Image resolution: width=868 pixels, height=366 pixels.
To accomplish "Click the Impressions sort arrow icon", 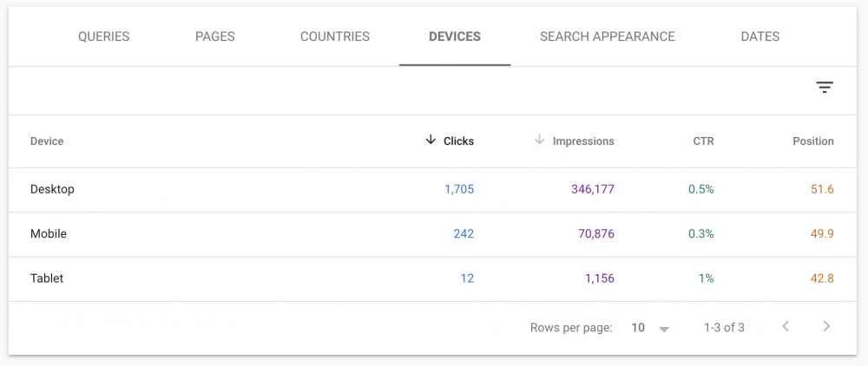I will click(x=539, y=141).
